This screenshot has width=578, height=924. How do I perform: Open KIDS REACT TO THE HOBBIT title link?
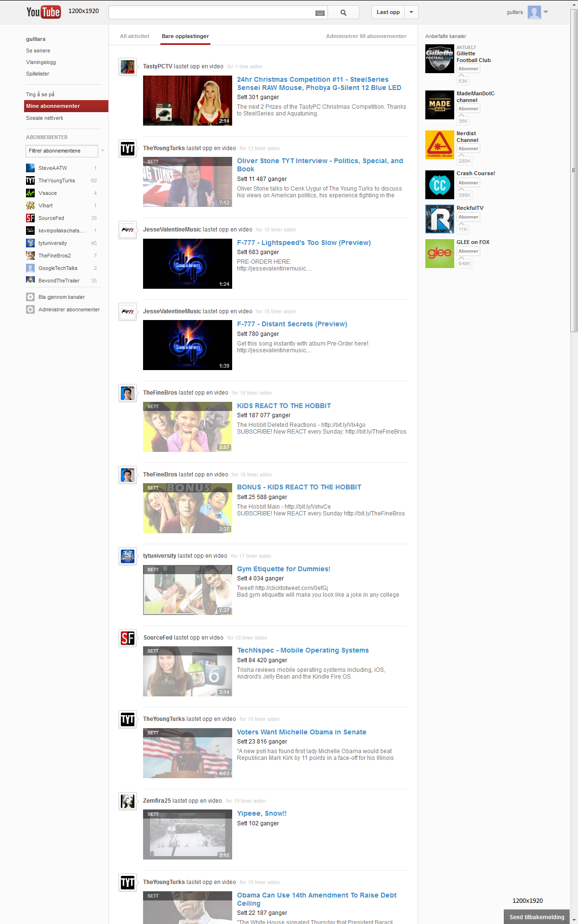pos(284,406)
